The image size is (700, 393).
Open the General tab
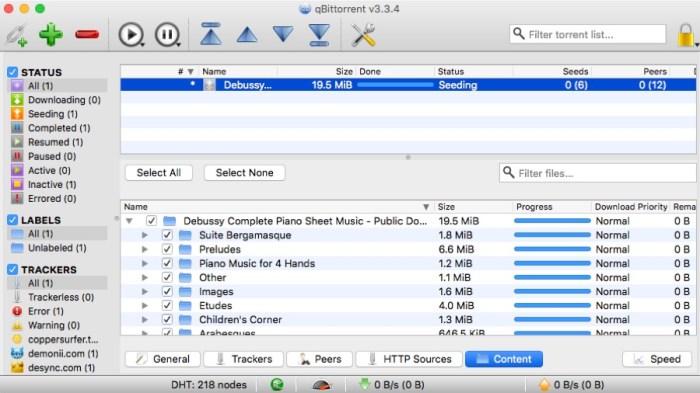163,359
